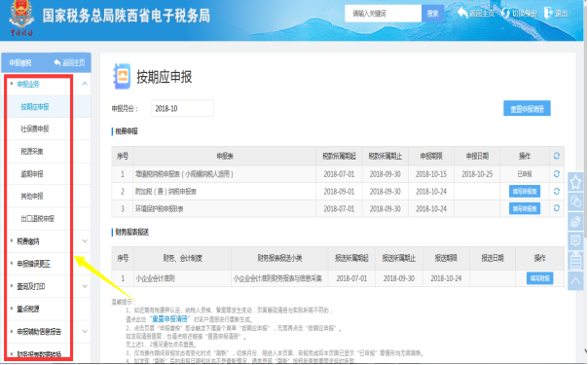Click the 申报期限 column header
588x365 pixels.
pos(431,156)
